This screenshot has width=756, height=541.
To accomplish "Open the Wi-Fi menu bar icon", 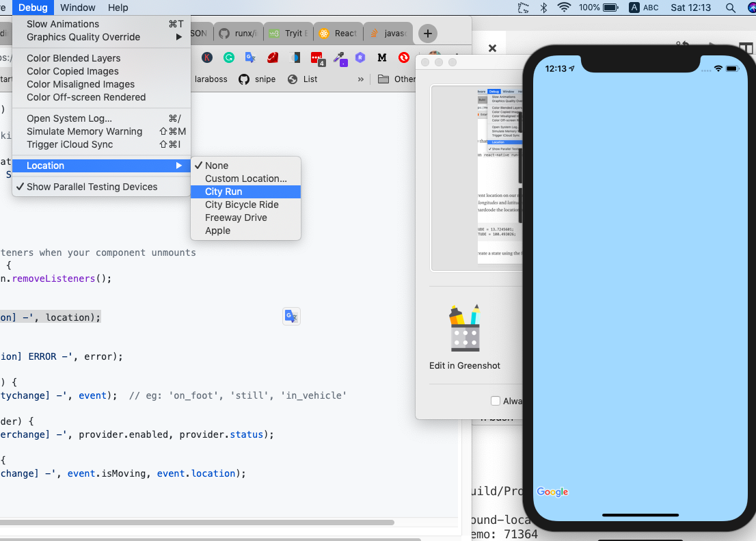I will (x=563, y=8).
